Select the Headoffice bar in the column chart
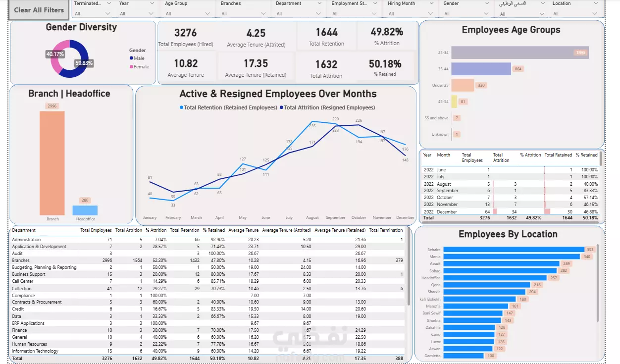Viewport: 620px width, 364px height. [85, 210]
